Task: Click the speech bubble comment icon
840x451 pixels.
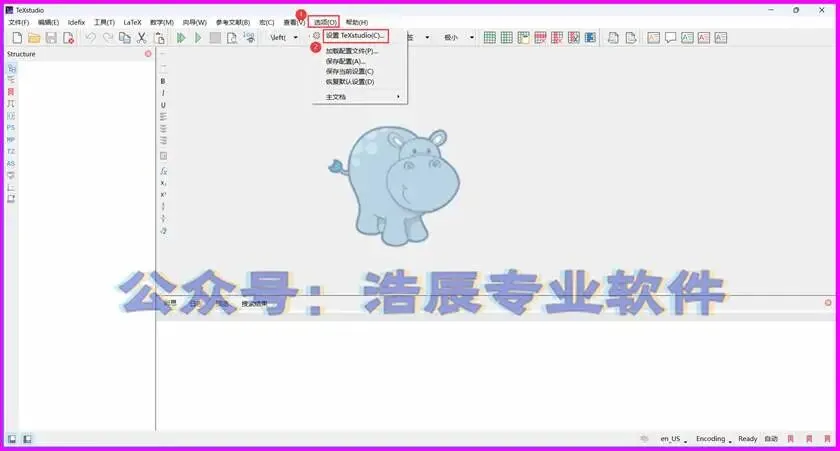Action: [x=670, y=37]
